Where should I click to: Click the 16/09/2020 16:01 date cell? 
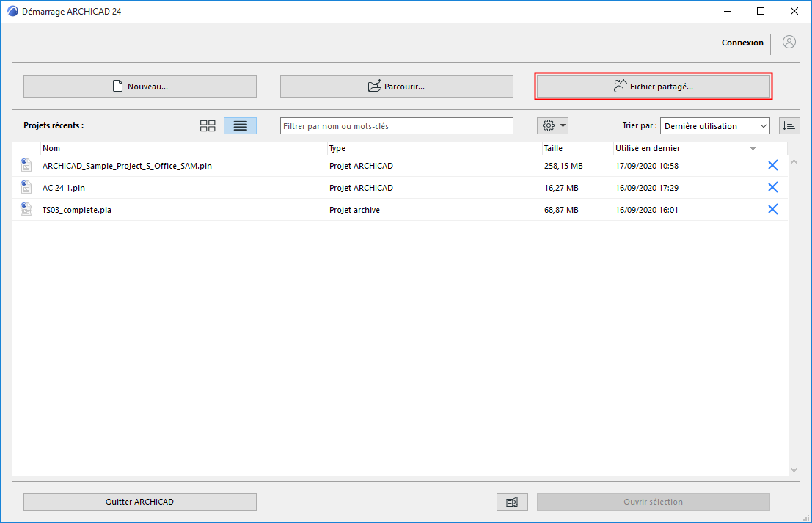point(647,211)
